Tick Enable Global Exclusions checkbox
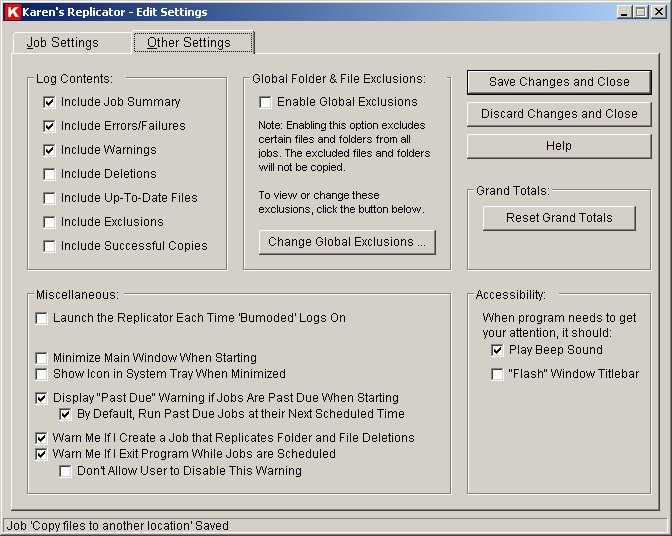The image size is (672, 536). point(265,102)
